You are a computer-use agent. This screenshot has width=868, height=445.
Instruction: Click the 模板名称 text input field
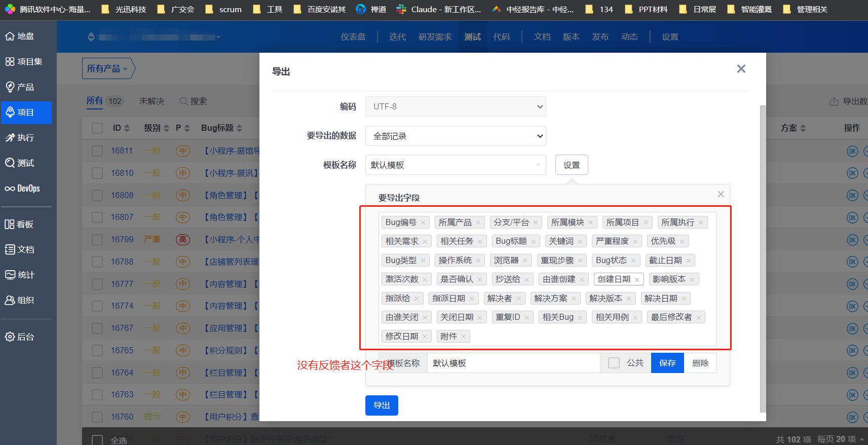pyautogui.click(x=513, y=363)
